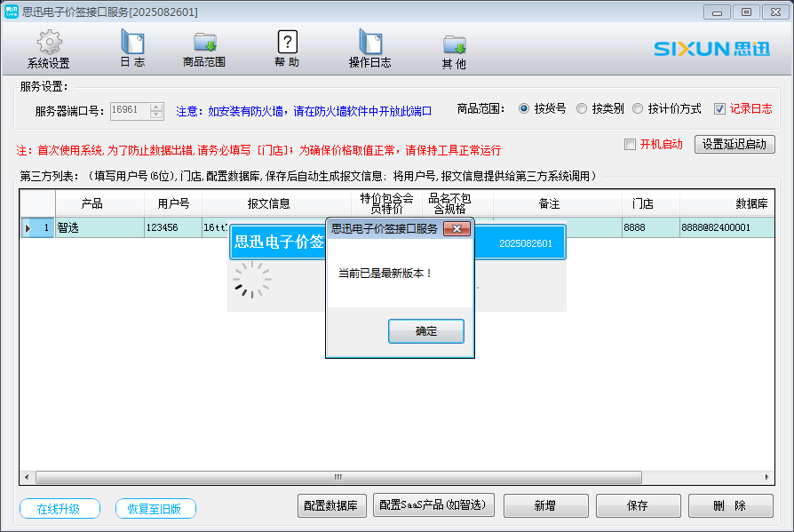Click store cell 8888
Image resolution: width=794 pixels, height=532 pixels.
tap(651, 227)
